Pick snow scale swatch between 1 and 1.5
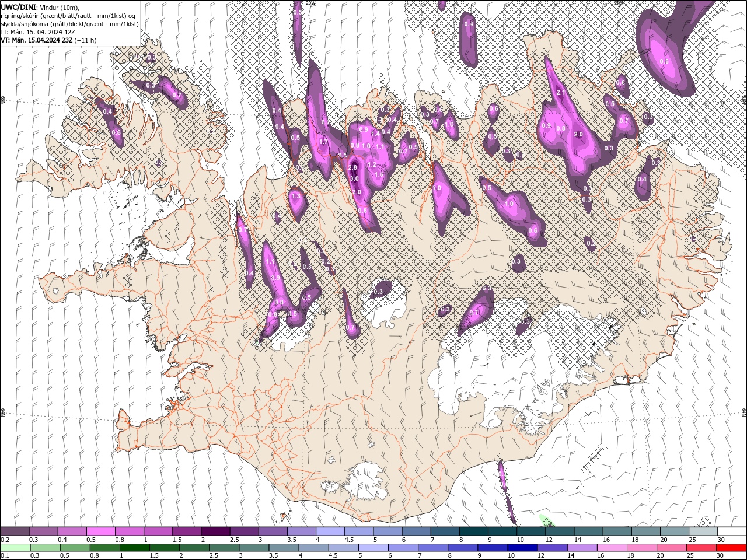This screenshot has height=560, width=747. tap(158, 531)
